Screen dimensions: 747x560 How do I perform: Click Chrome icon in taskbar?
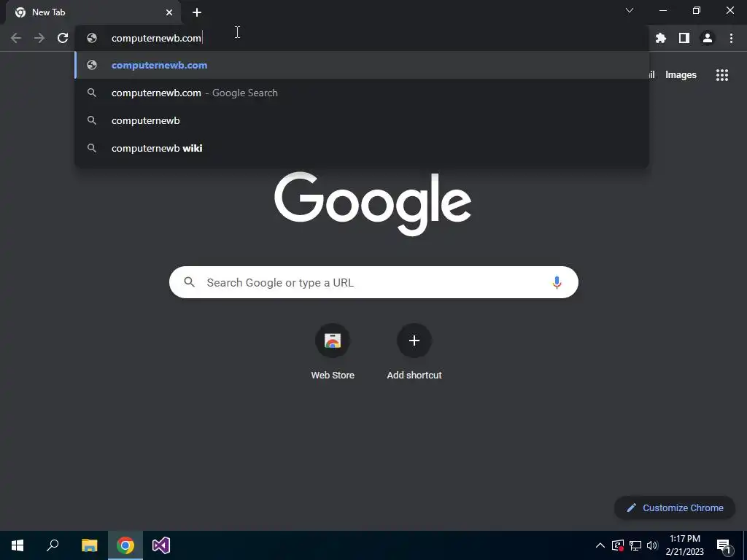pyautogui.click(x=125, y=545)
